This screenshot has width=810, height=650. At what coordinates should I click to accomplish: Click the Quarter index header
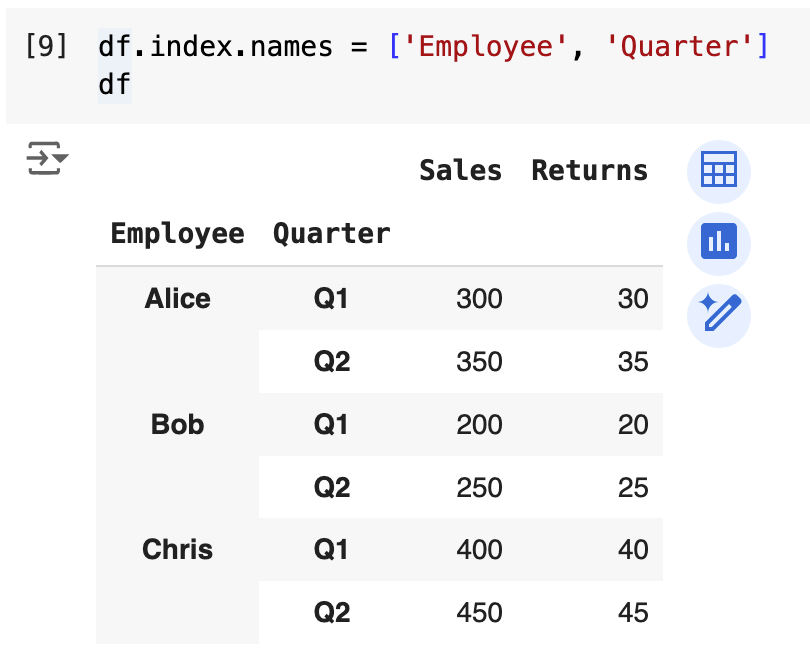click(x=331, y=234)
